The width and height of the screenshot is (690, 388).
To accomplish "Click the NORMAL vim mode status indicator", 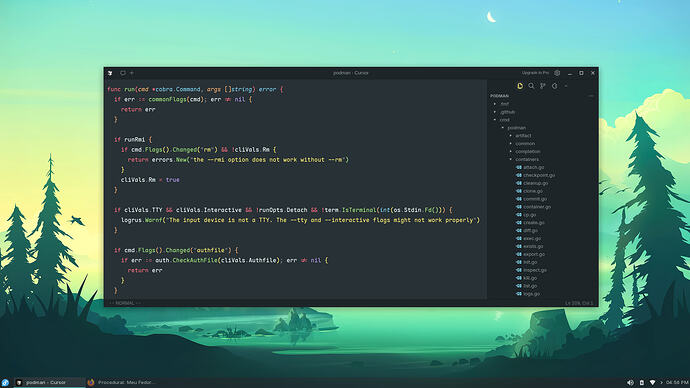I will click(x=125, y=303).
